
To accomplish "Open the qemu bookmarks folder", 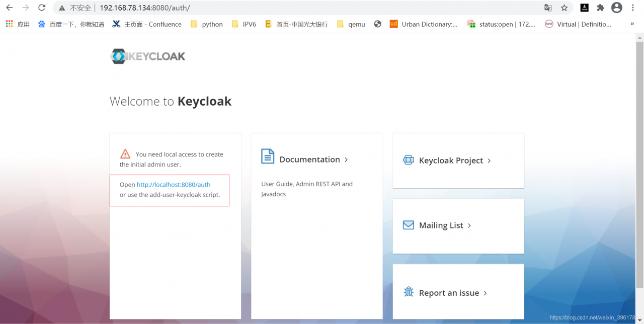I will coord(351,24).
